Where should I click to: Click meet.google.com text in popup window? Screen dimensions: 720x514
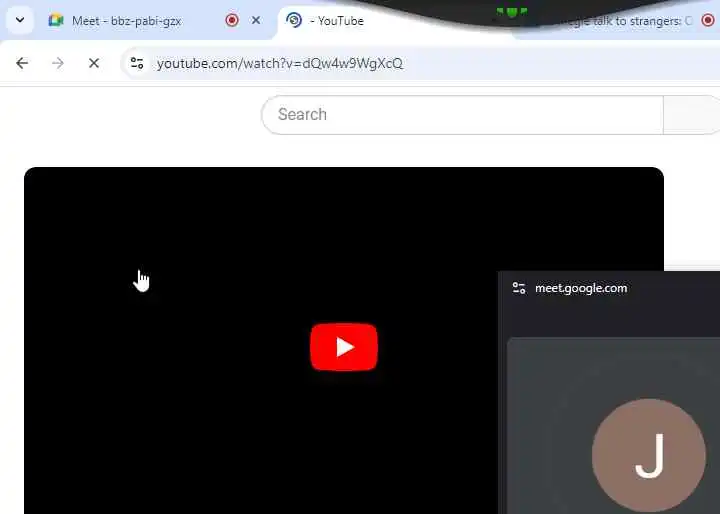click(x=581, y=288)
